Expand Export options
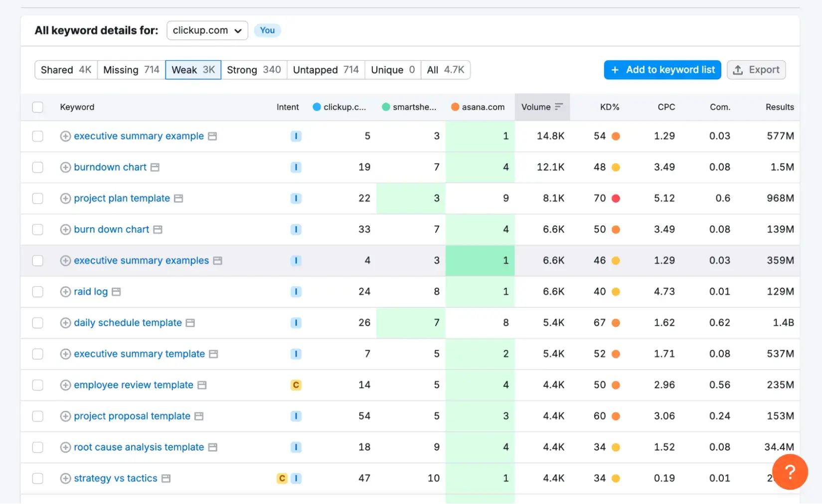This screenshot has height=504, width=822. (x=756, y=70)
